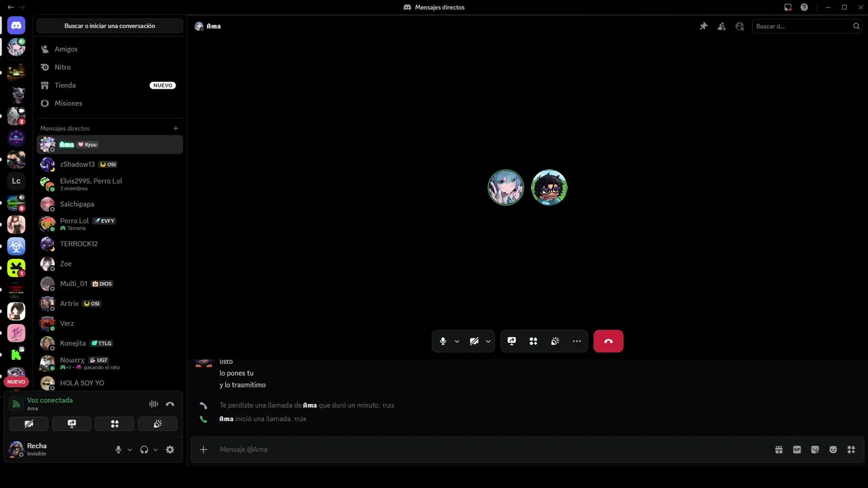
Task: Open conversation with Artrix
Action: (x=110, y=303)
